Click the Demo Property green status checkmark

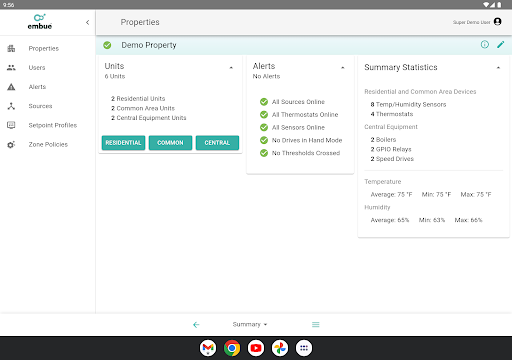[x=107, y=45]
